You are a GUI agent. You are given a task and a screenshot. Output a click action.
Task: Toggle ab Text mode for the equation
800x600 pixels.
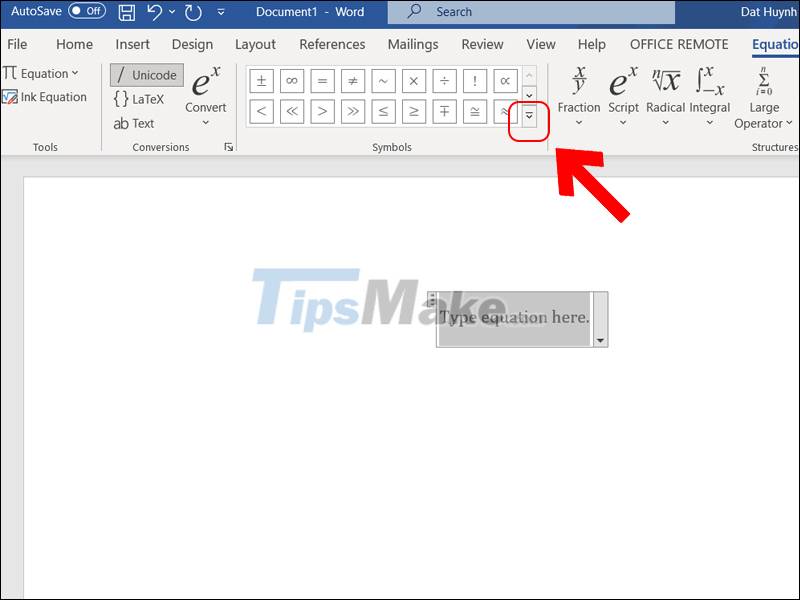click(133, 123)
